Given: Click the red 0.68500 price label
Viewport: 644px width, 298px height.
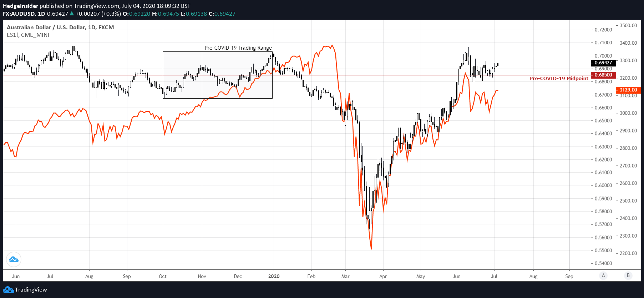Looking at the screenshot, I should 603,75.
